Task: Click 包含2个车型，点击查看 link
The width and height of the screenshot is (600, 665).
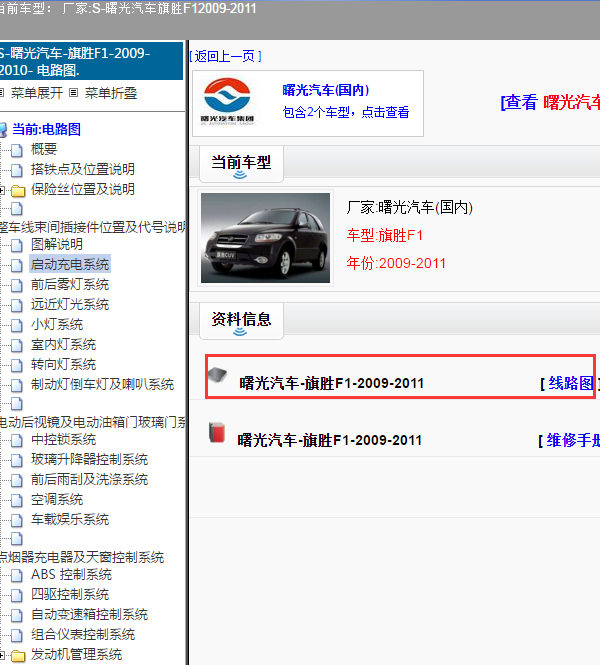Action: (346, 112)
